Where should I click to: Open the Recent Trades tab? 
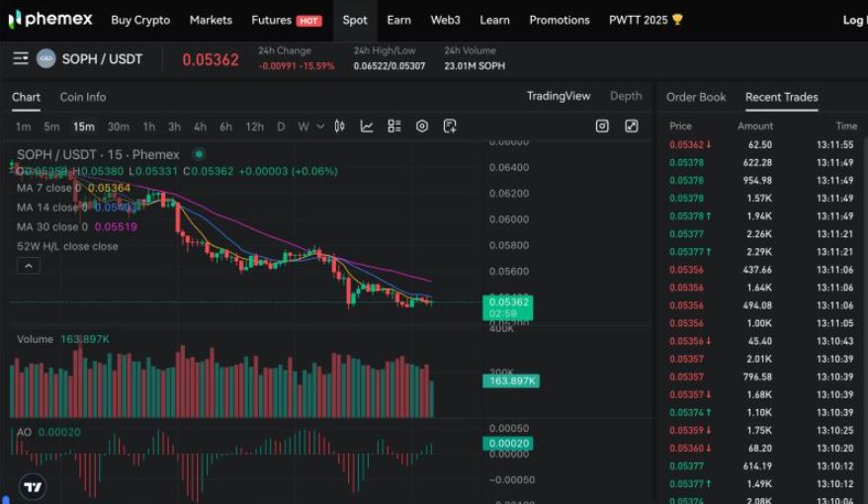pyautogui.click(x=782, y=98)
